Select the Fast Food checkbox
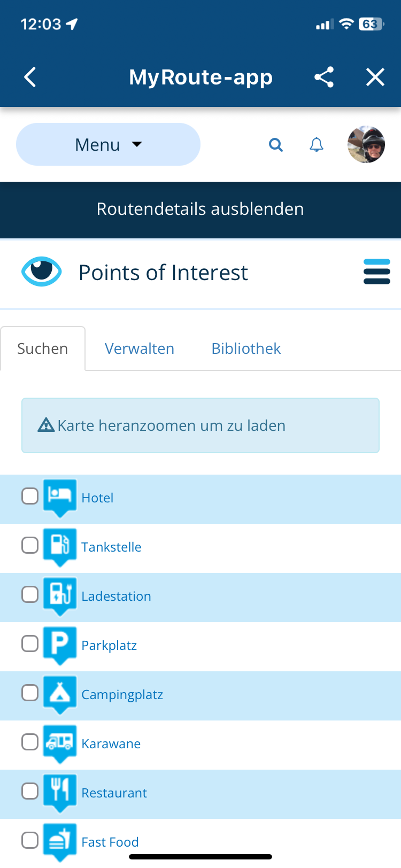This screenshot has width=401, height=868. tap(30, 840)
